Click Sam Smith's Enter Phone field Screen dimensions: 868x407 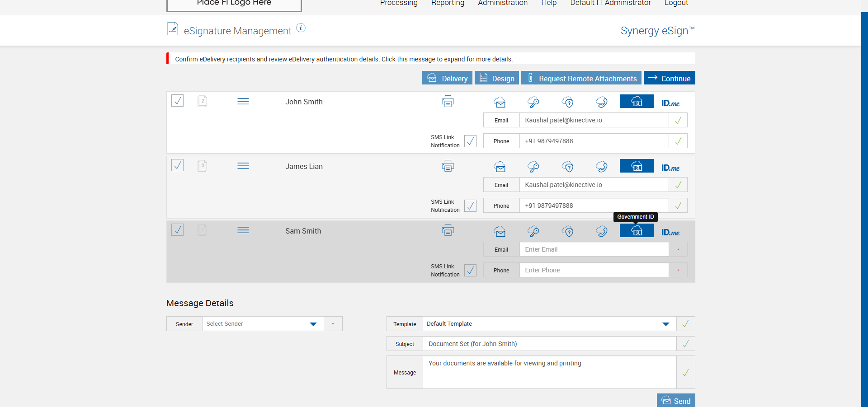point(594,270)
